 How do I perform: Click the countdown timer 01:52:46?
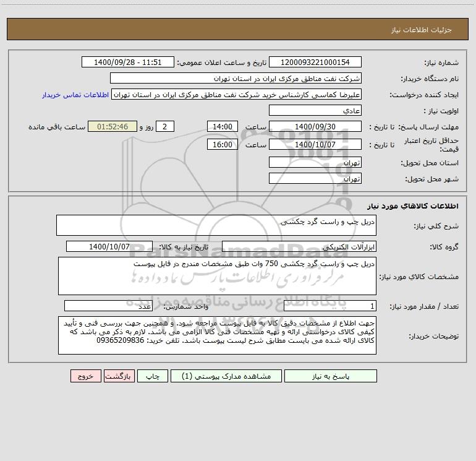pos(113,126)
